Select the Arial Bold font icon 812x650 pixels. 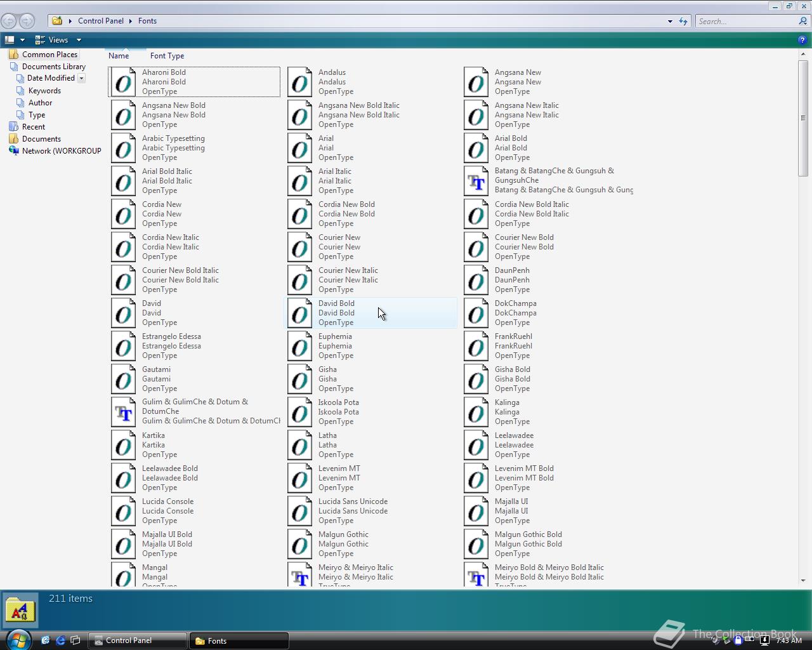click(x=476, y=148)
